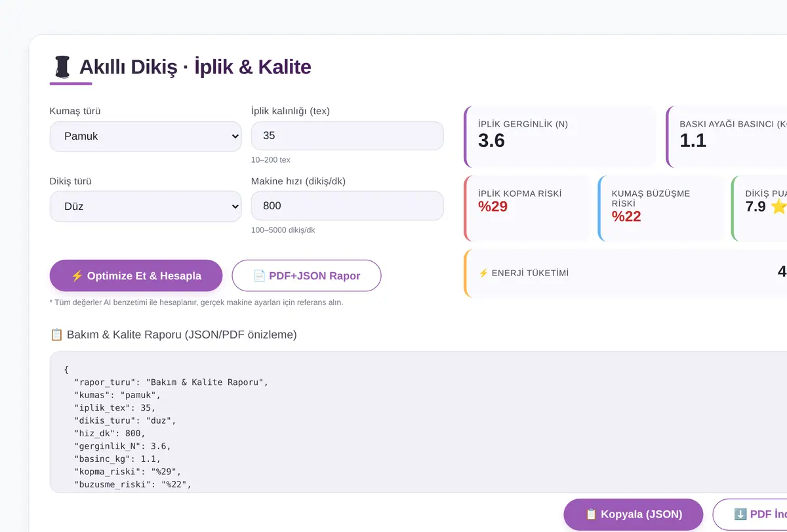Click the JSON line "hiz_dk": 800
The height and width of the screenshot is (532, 787).
110,433
